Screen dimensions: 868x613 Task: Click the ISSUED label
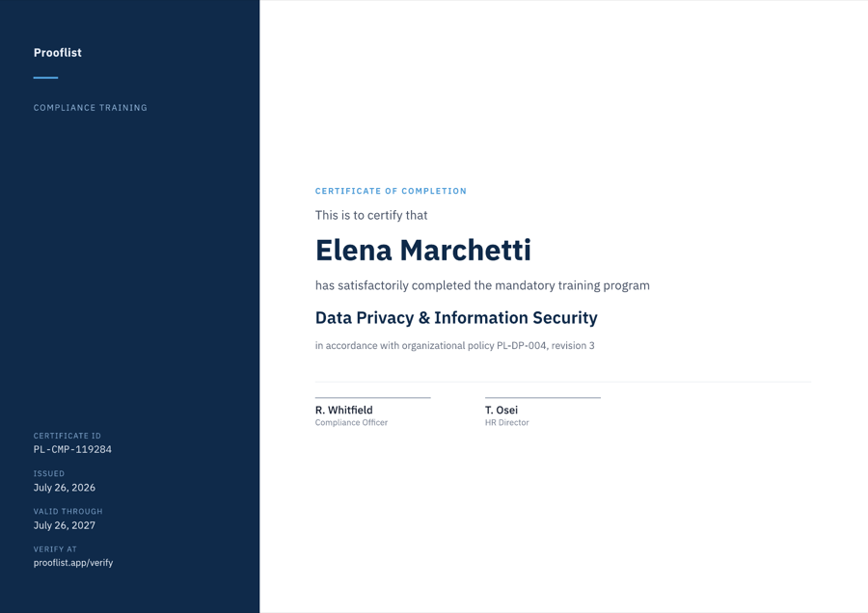[49, 473]
